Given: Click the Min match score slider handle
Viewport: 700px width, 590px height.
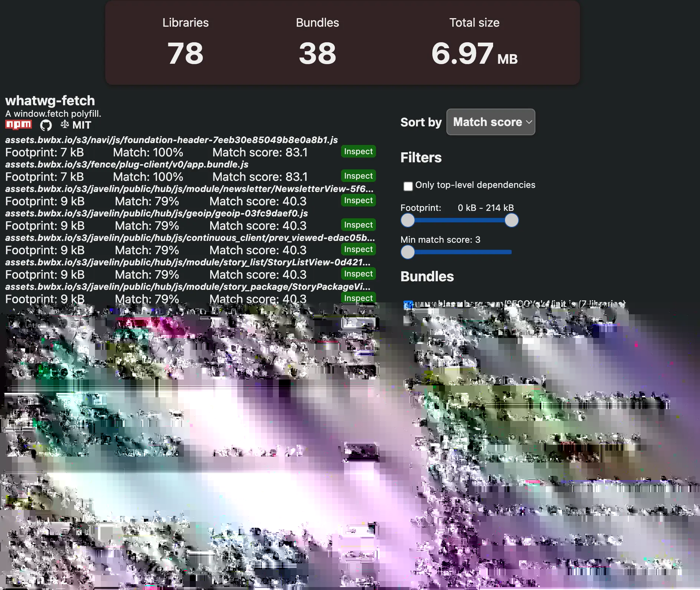Looking at the screenshot, I should pos(408,252).
